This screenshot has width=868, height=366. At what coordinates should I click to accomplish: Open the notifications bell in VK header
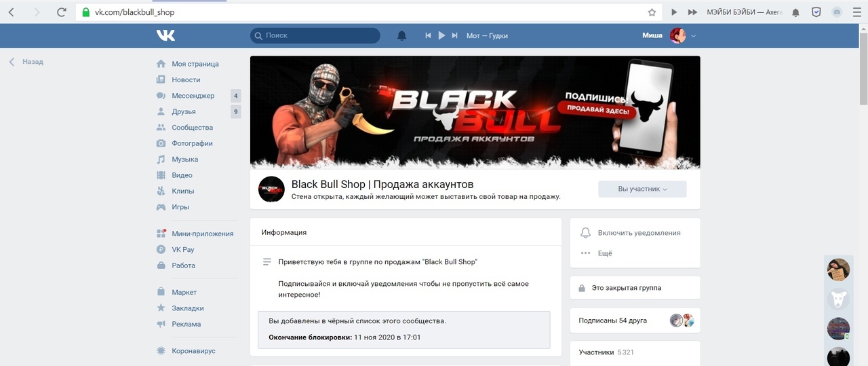401,35
